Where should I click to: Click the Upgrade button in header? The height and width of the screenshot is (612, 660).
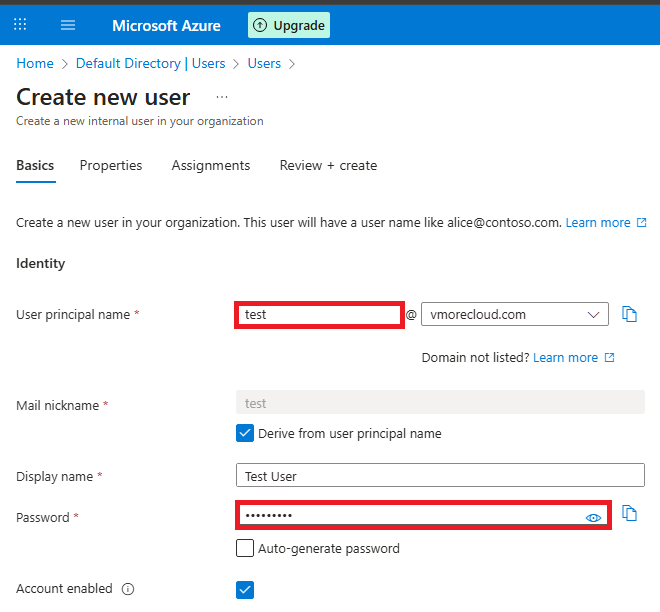[289, 25]
